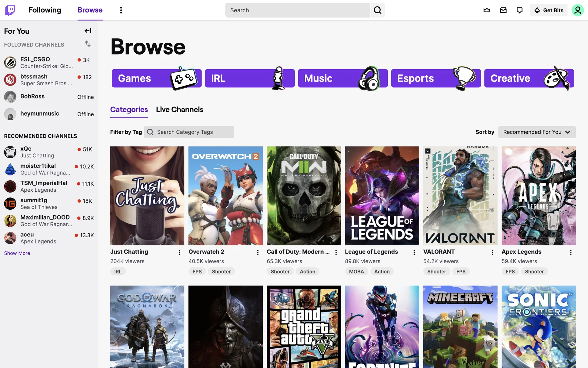Screen dimensions: 588x368
Task: Open options menu for Apex Legends
Action: [x=571, y=252]
